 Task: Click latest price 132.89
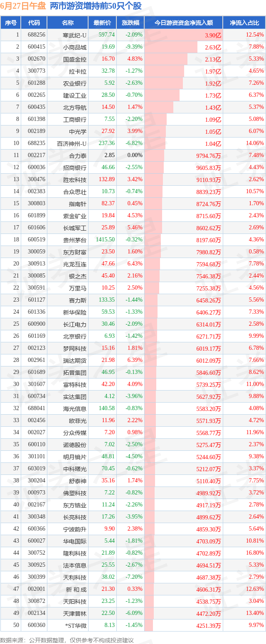click(106, 179)
